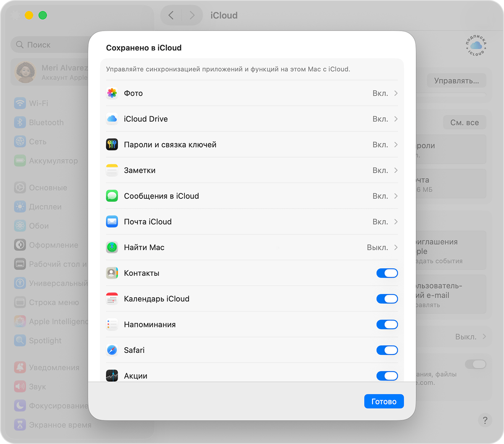Image resolution: width=504 pixels, height=444 pixels.
Task: Click the Напоминания icon
Action: [x=112, y=324]
